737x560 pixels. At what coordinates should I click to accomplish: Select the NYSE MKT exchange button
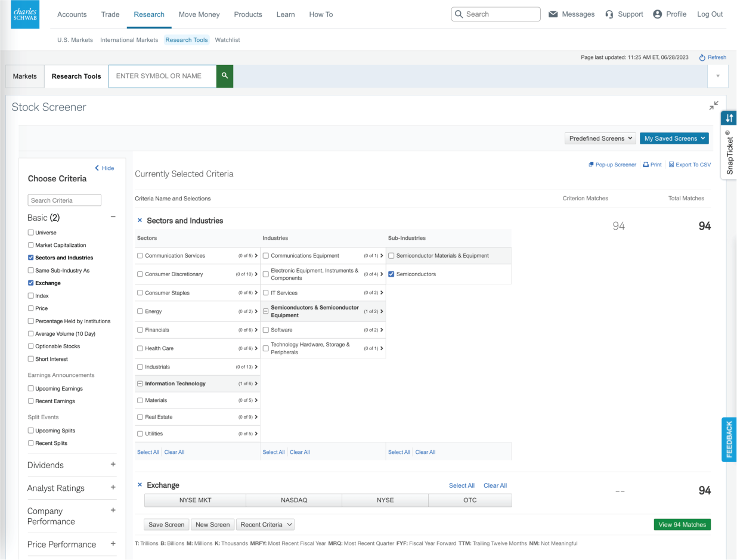[196, 500]
